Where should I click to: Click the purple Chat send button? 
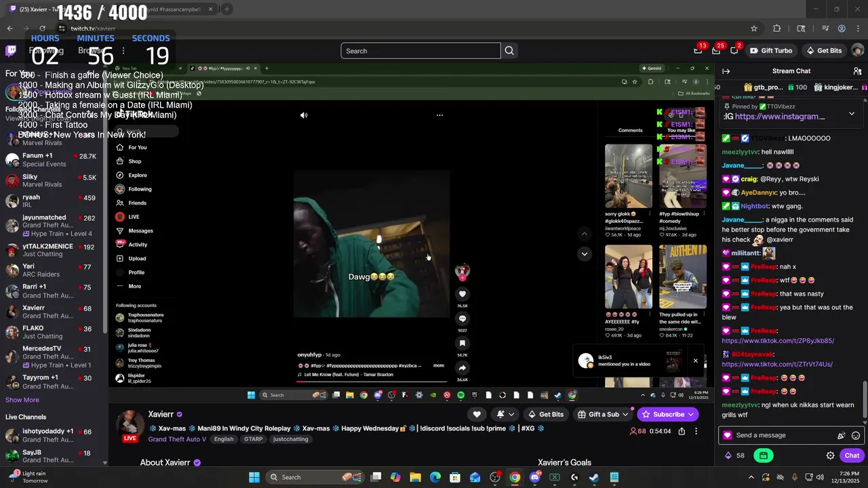click(x=852, y=455)
